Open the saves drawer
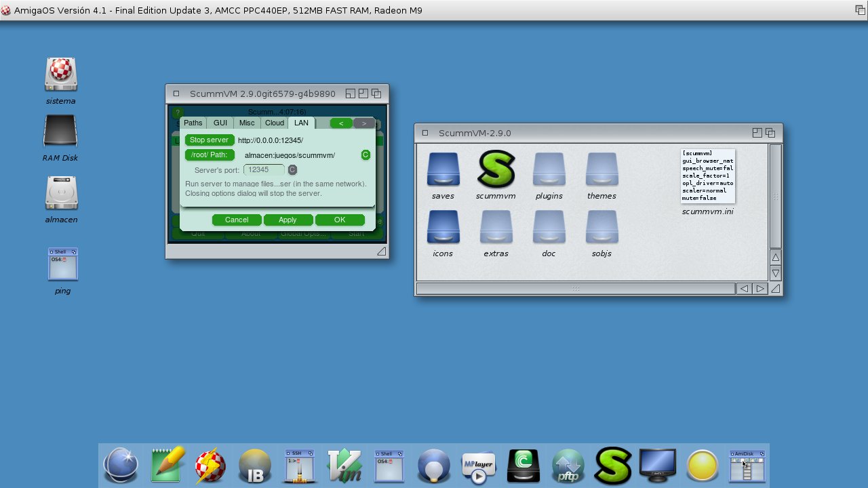 pos(443,169)
